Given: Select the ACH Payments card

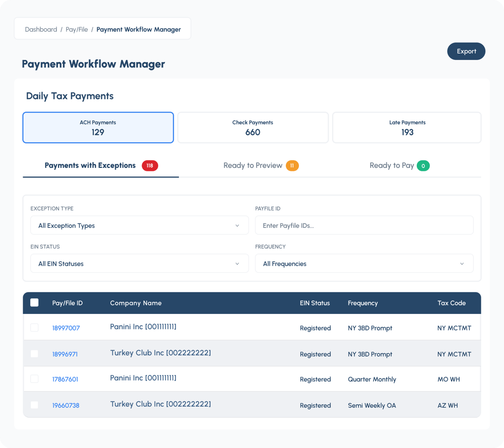Looking at the screenshot, I should (x=98, y=127).
